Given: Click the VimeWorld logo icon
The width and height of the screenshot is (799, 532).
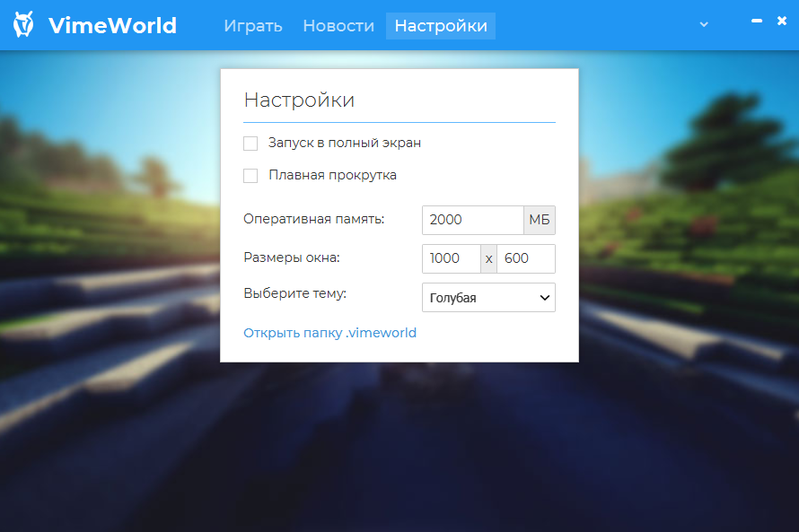Looking at the screenshot, I should tap(23, 24).
